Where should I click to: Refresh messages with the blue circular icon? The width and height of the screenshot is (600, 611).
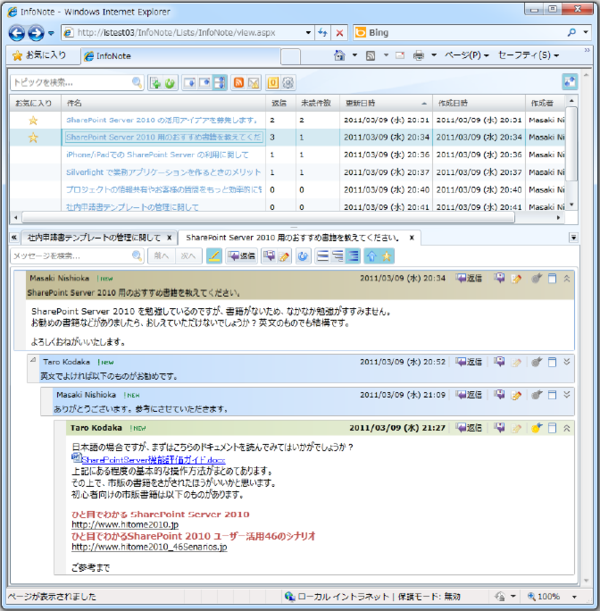click(303, 256)
